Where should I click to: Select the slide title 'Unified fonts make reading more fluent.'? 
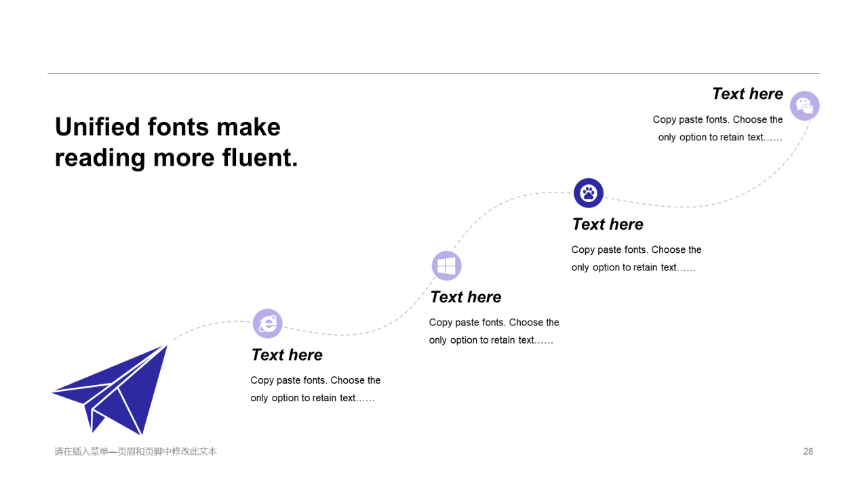(x=176, y=142)
